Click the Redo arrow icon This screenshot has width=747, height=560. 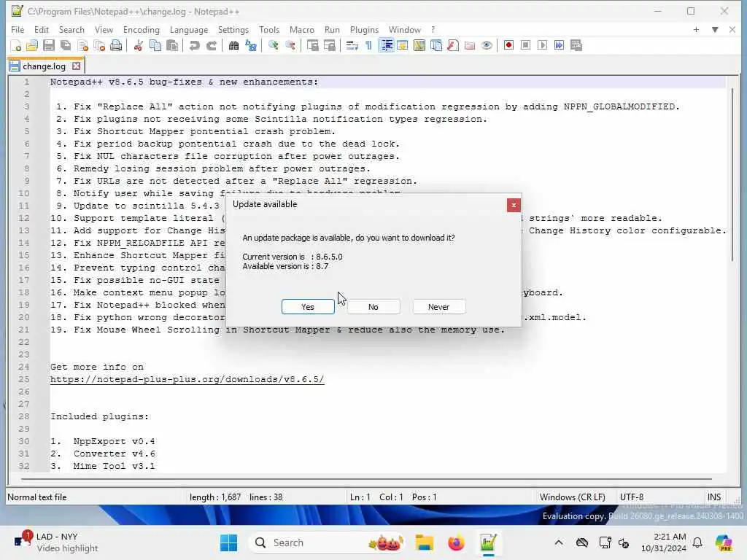tap(212, 46)
